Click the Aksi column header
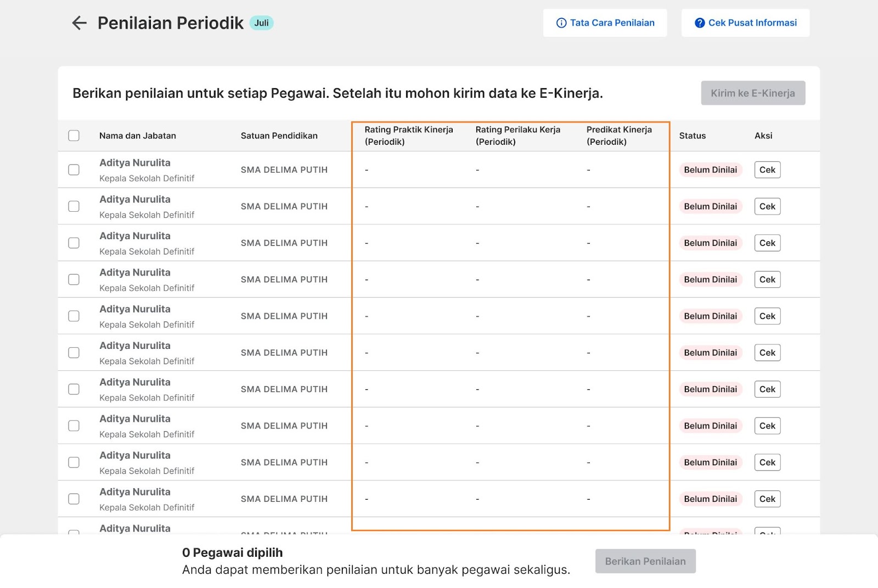 point(763,135)
